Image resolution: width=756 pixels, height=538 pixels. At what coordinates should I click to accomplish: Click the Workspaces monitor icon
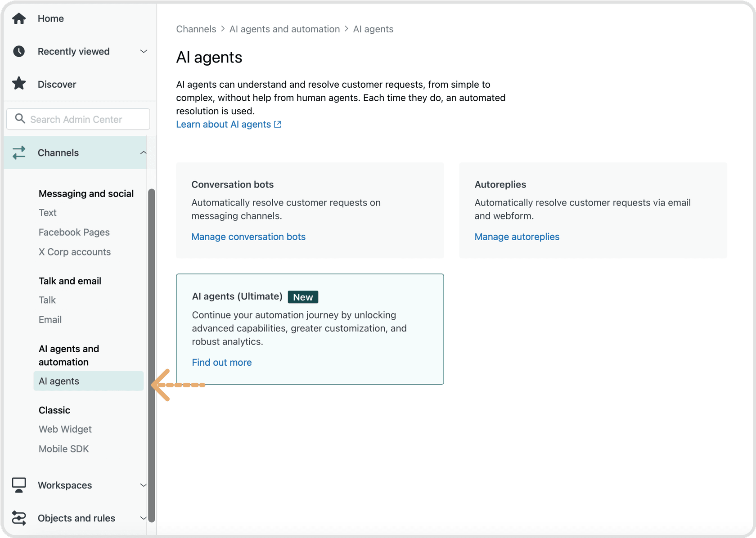pyautogui.click(x=19, y=485)
